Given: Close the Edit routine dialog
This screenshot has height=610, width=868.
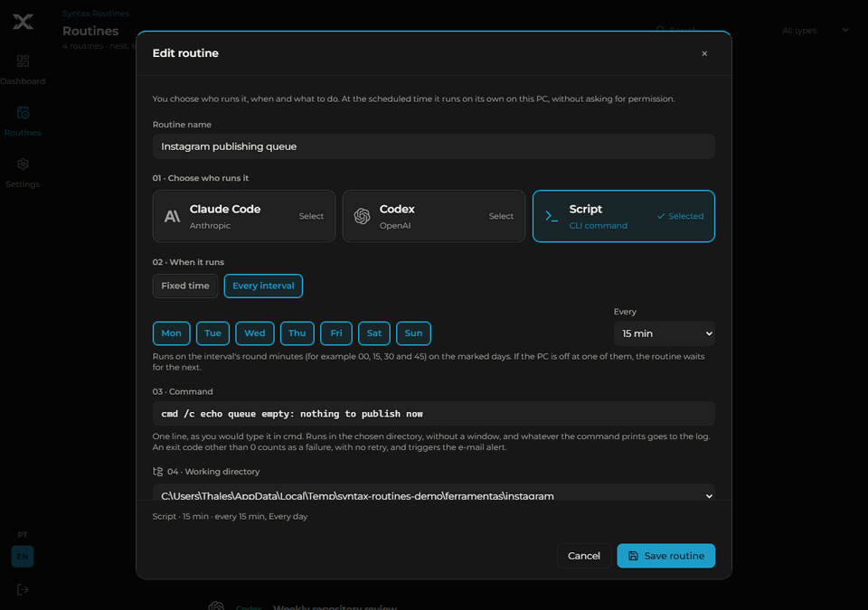Looking at the screenshot, I should [x=704, y=53].
